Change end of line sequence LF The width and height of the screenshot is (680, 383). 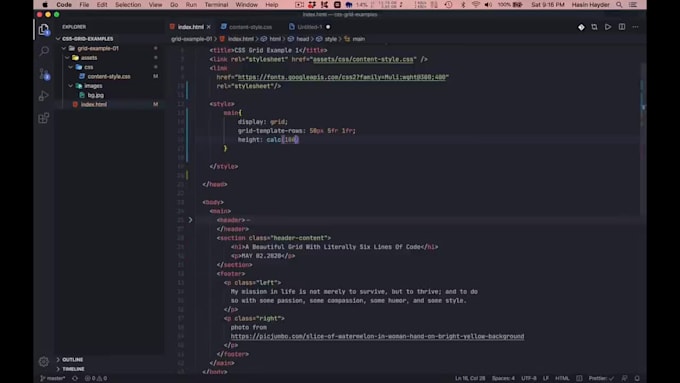pyautogui.click(x=546, y=378)
